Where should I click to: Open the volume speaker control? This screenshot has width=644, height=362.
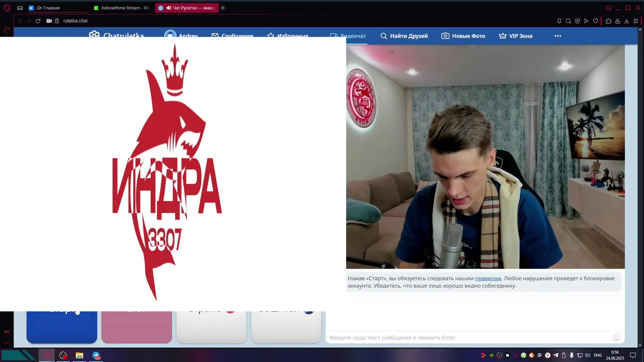[x=588, y=355]
